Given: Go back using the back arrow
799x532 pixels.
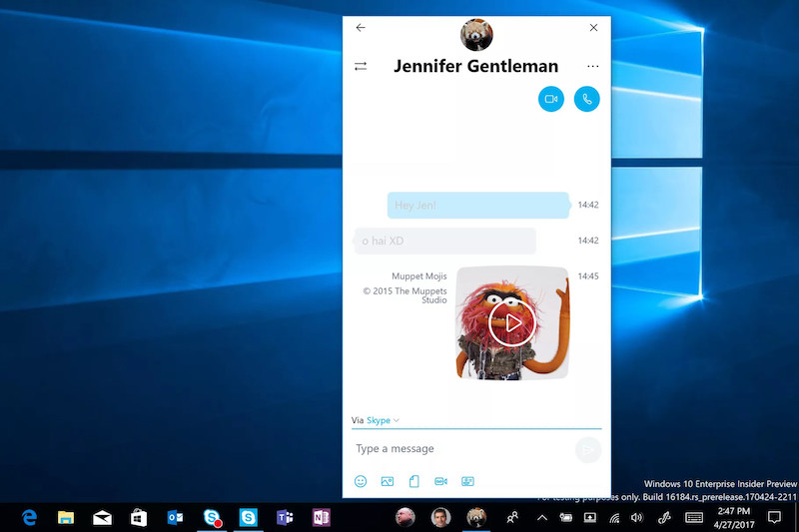Looking at the screenshot, I should [361, 28].
